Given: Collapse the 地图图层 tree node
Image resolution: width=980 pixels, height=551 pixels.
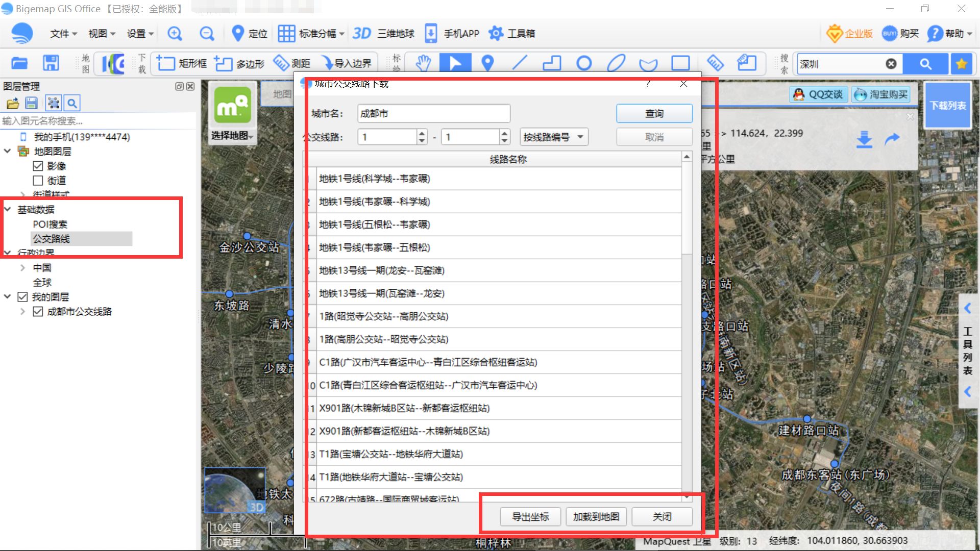Looking at the screenshot, I should (x=8, y=151).
